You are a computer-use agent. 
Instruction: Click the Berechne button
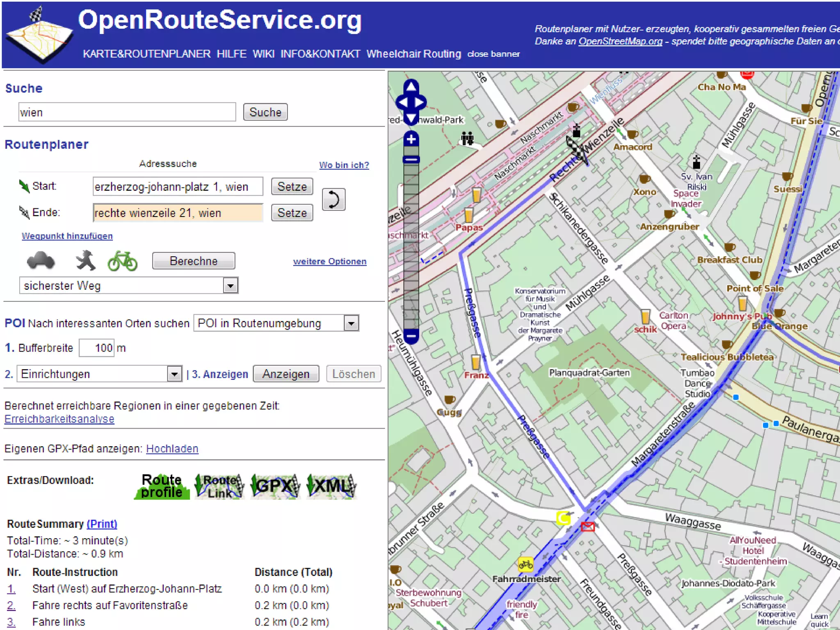click(194, 261)
